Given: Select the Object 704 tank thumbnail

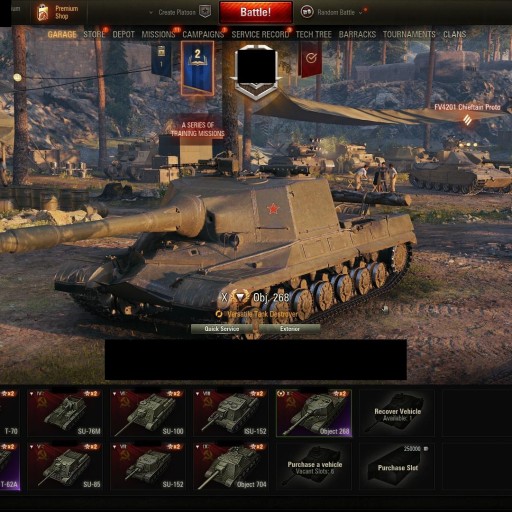Looking at the screenshot, I should pyautogui.click(x=231, y=466).
